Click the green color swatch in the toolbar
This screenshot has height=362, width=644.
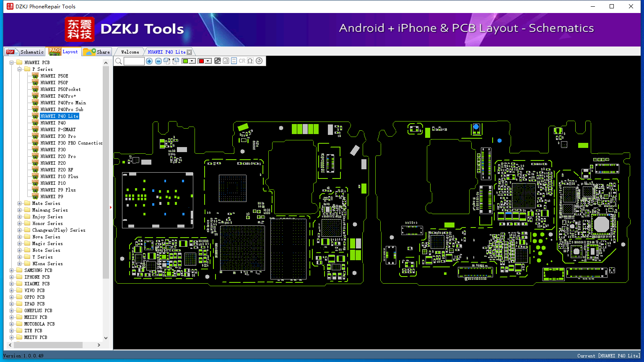tap(185, 61)
